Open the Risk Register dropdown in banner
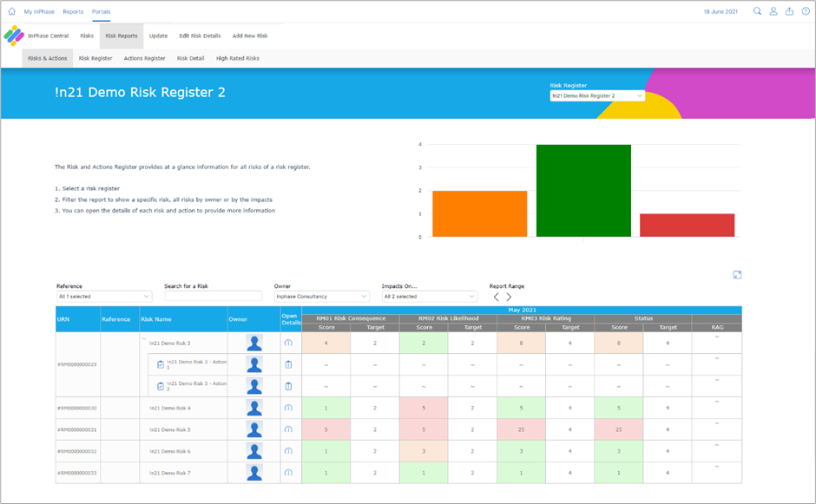 [x=597, y=95]
